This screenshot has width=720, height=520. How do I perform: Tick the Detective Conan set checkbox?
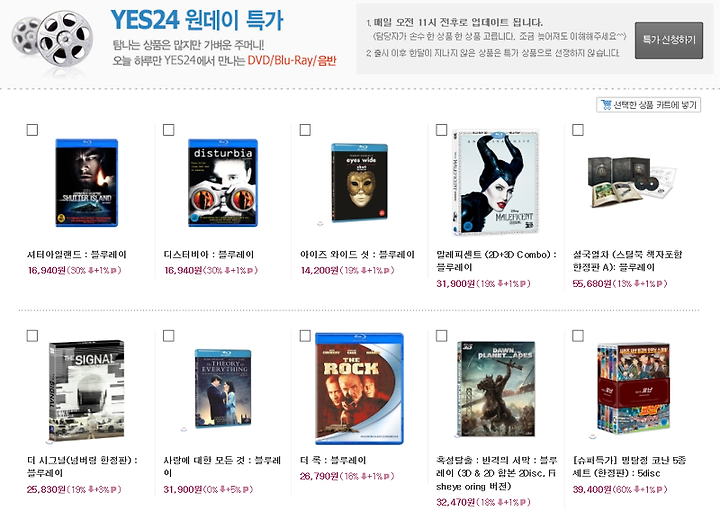pos(578,336)
